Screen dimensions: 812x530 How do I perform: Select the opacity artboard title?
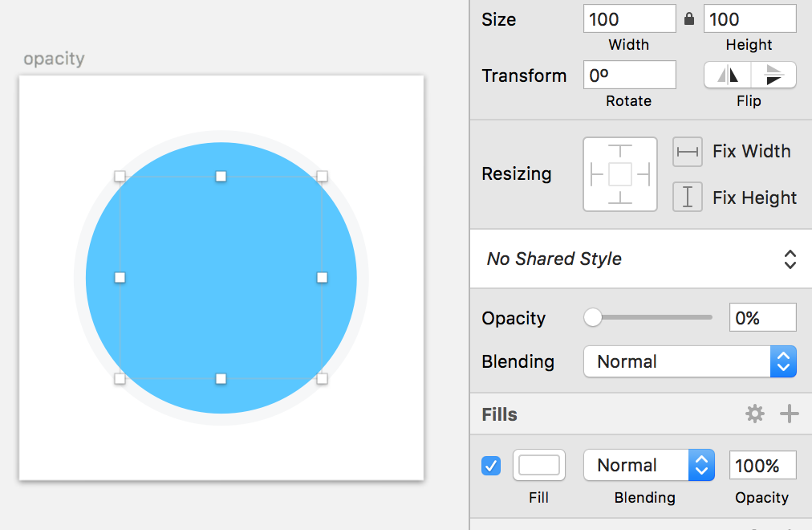pyautogui.click(x=54, y=59)
